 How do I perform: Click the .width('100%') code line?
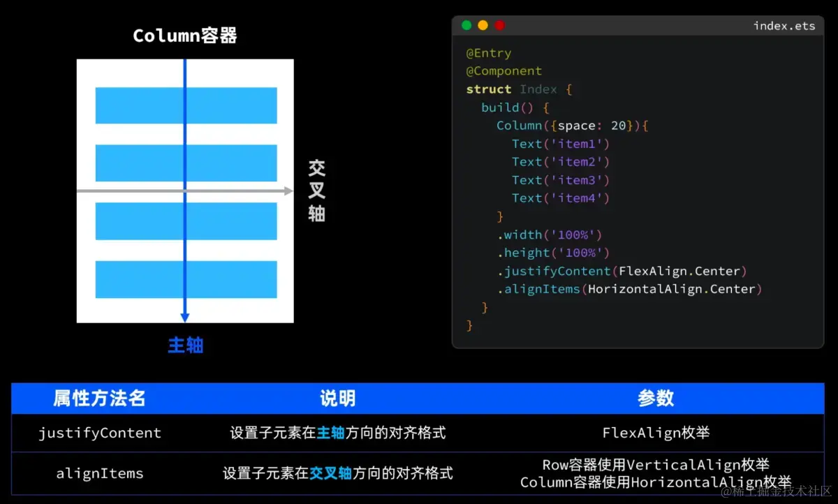550,235
